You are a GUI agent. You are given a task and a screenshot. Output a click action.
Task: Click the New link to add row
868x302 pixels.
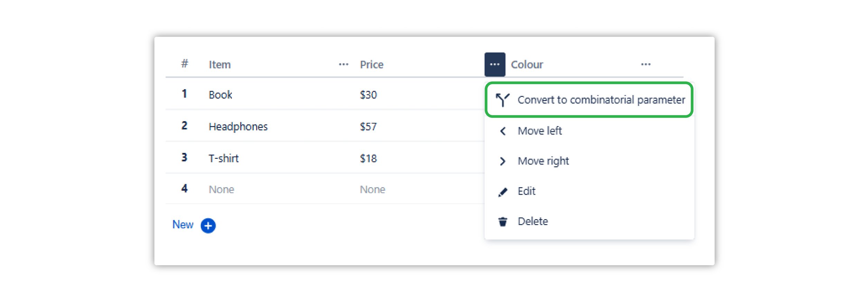(x=183, y=225)
